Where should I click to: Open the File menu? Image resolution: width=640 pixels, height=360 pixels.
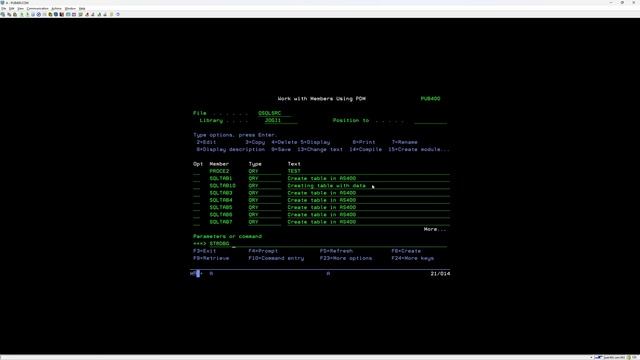(3, 9)
